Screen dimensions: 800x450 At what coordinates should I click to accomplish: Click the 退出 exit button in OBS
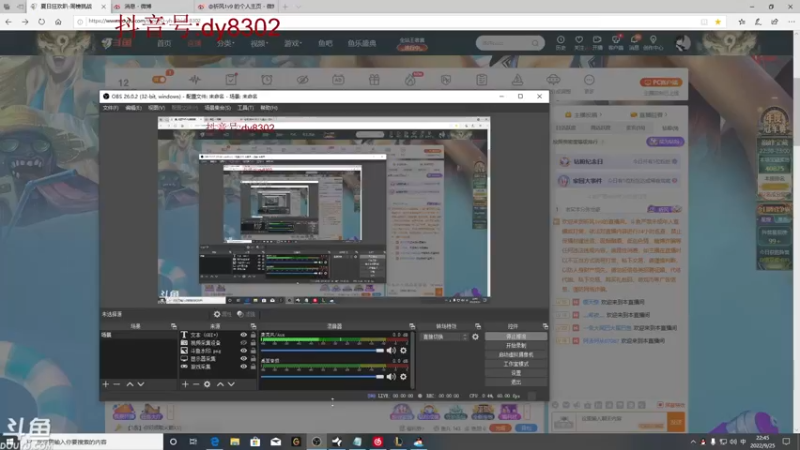point(516,382)
